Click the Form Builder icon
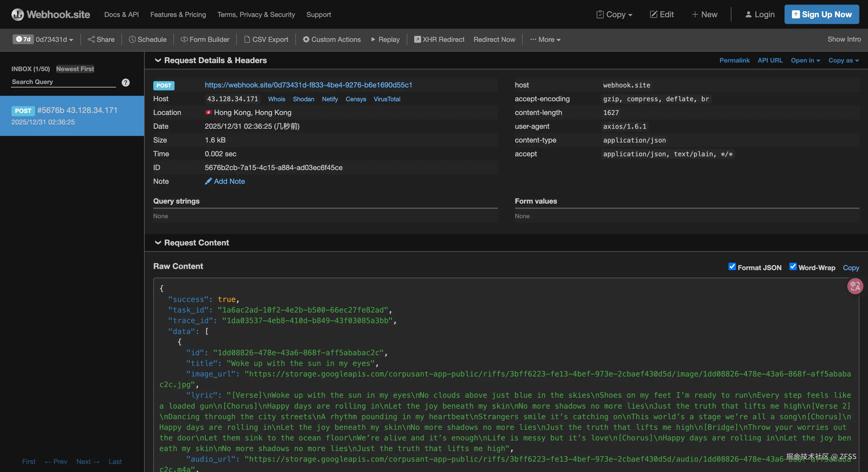Image resolution: width=868 pixels, height=472 pixels. 184,39
